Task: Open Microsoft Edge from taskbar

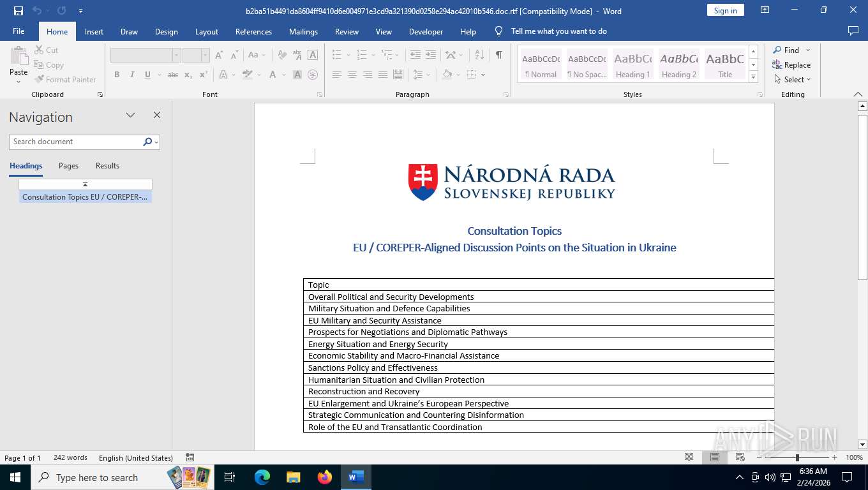Action: pos(262,477)
